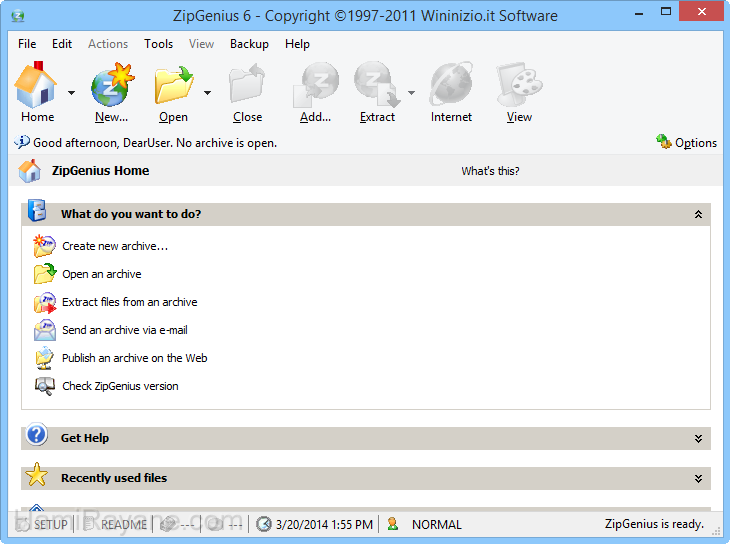This screenshot has height=544, width=730.
Task: Open Options in the info bar
Action: (x=687, y=143)
